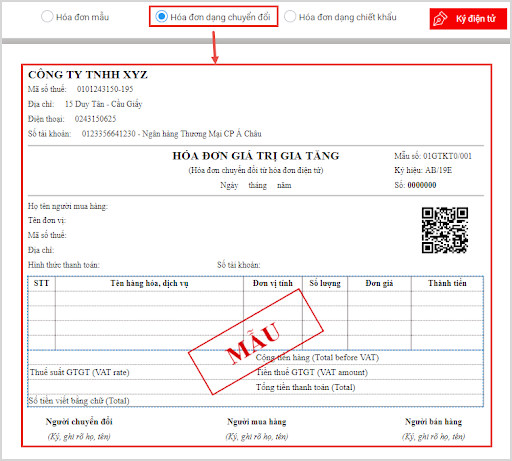
Task: Click the 'Hóa đơn chuyển đổi từ hóa đơn điện tử' subtitle
Action: tap(256, 171)
